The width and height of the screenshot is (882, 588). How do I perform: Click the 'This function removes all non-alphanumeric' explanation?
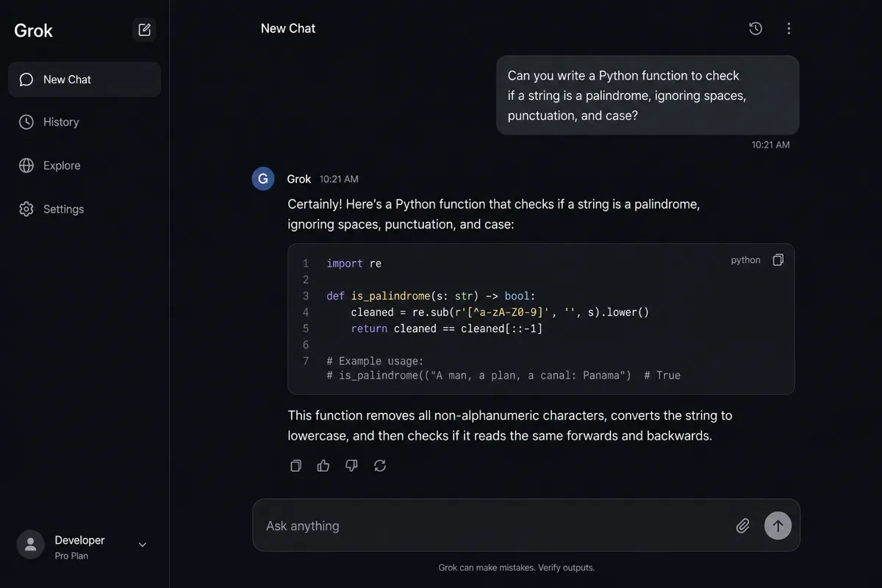click(x=510, y=426)
